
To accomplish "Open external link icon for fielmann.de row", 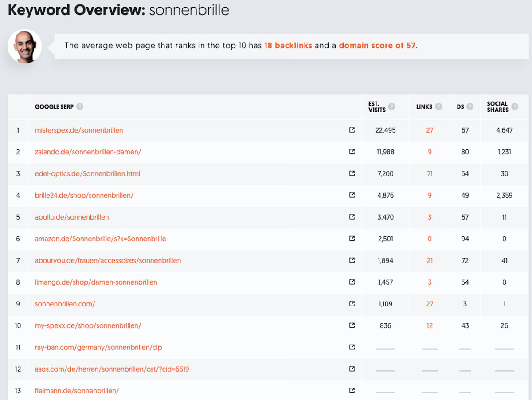I will pos(352,391).
